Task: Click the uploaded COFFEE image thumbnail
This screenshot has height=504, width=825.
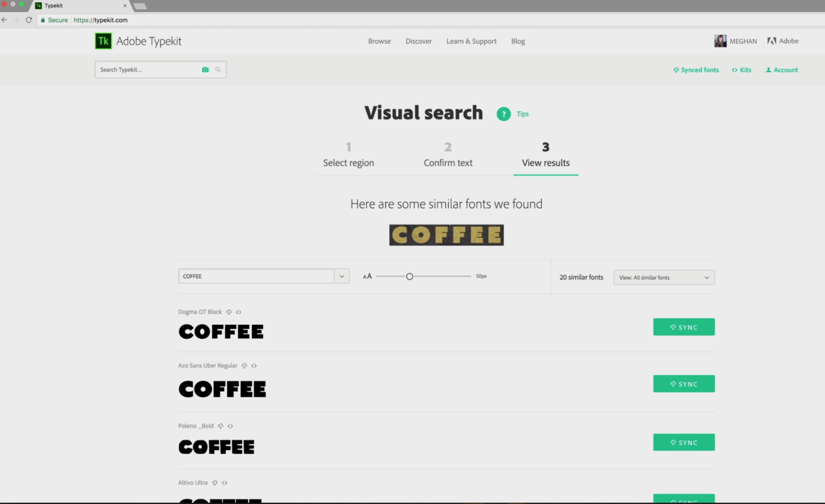Action: (x=446, y=235)
